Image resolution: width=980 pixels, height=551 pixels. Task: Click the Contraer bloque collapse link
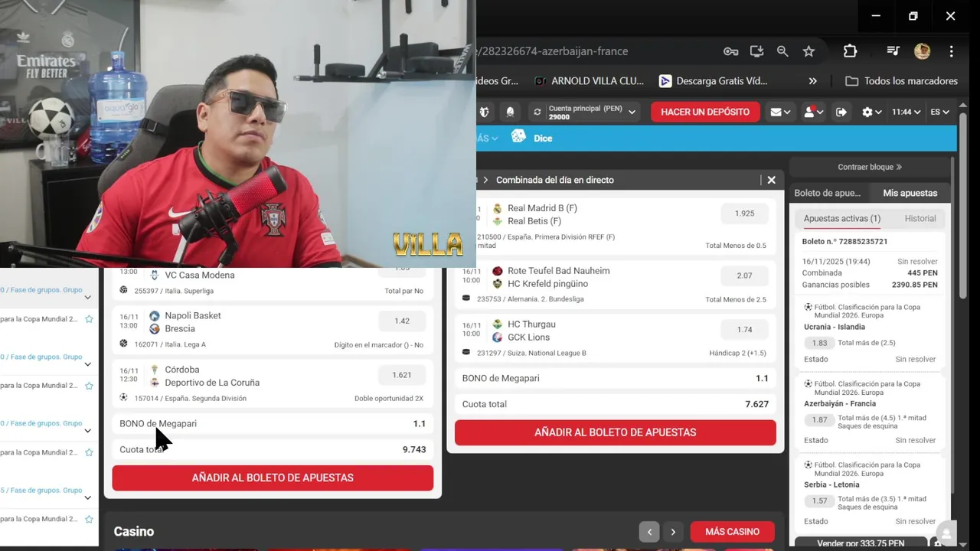(870, 167)
